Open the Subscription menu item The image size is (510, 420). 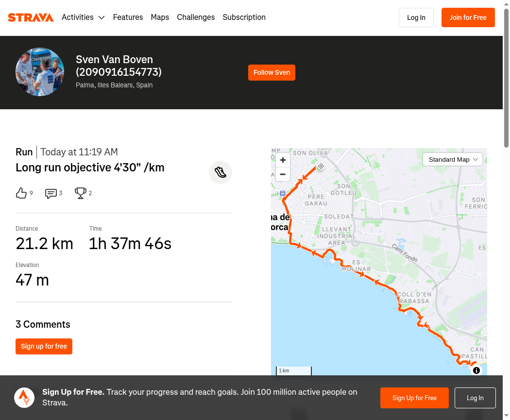(x=244, y=17)
